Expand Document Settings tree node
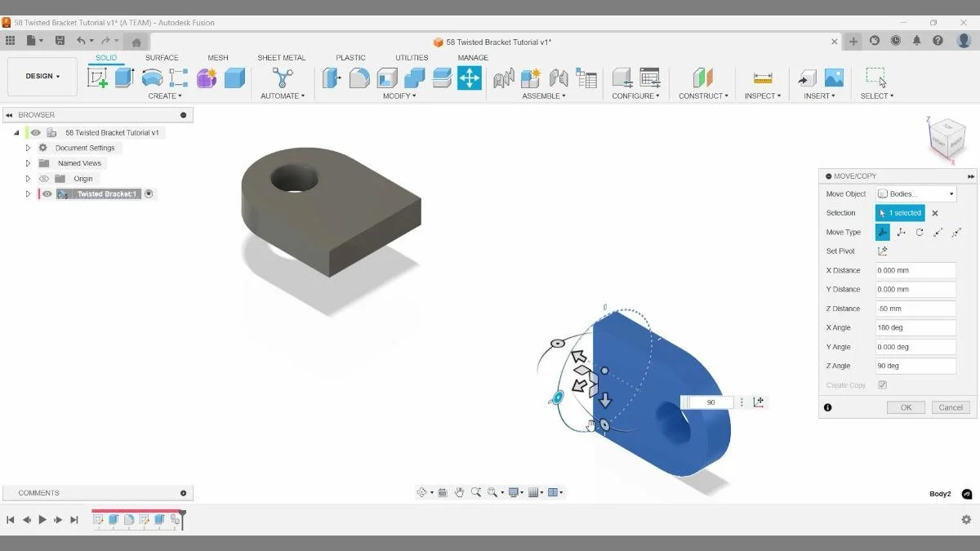Image resolution: width=980 pixels, height=551 pixels. coord(28,148)
